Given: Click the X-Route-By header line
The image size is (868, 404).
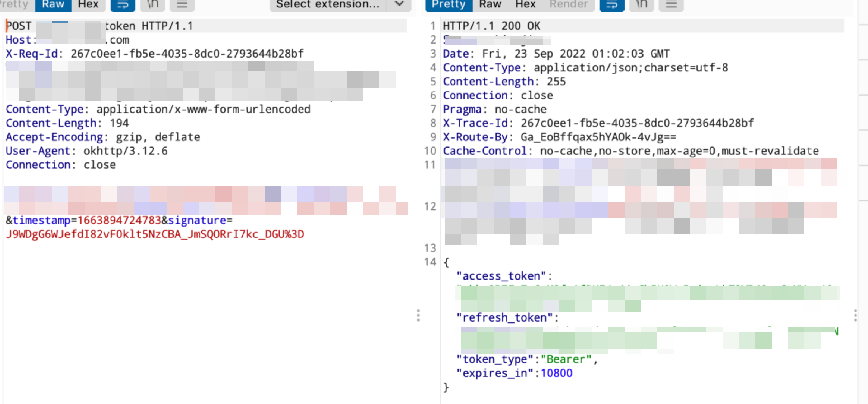Looking at the screenshot, I should pos(559,137).
